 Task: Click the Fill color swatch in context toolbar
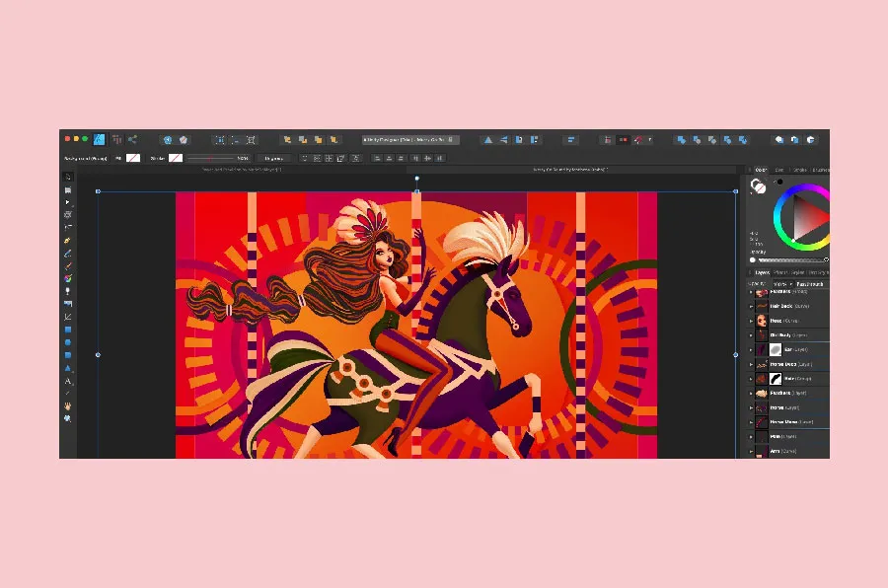tap(131, 158)
